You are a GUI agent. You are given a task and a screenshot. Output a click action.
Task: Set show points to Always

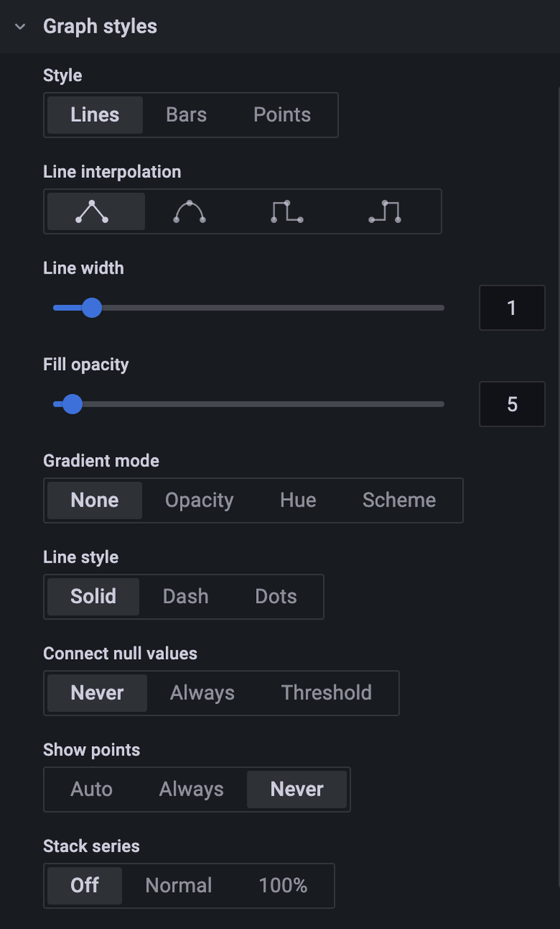[x=191, y=789]
